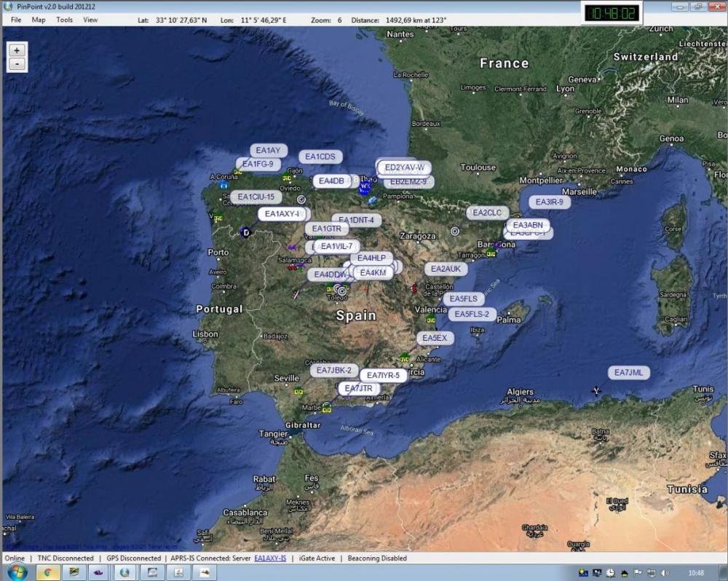Open the Map menu
This screenshot has width=728, height=581.
click(x=39, y=20)
